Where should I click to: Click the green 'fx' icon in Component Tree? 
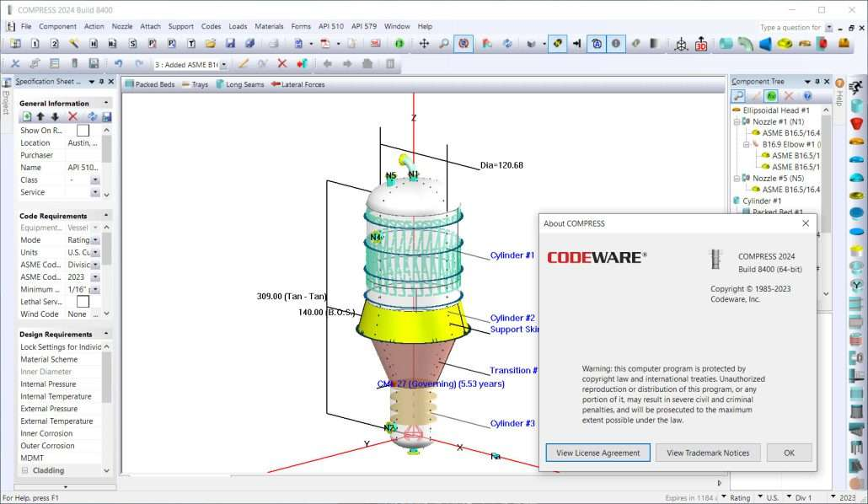(x=771, y=96)
